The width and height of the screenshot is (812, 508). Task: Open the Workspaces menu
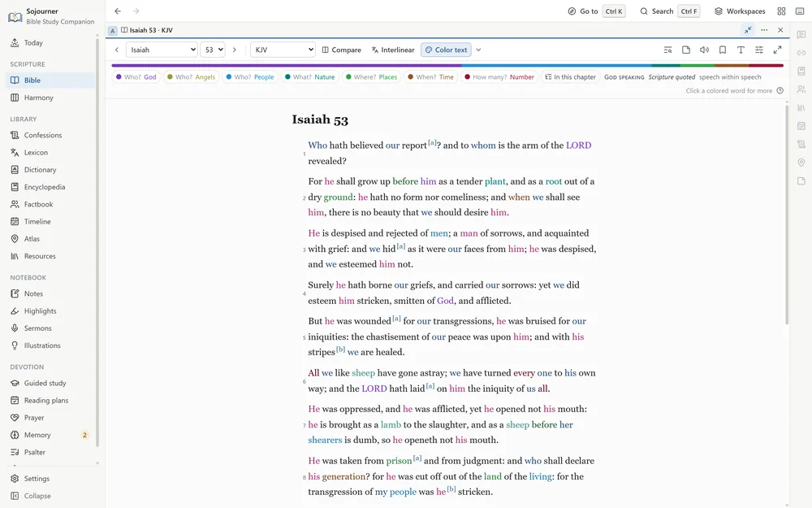pyautogui.click(x=740, y=11)
